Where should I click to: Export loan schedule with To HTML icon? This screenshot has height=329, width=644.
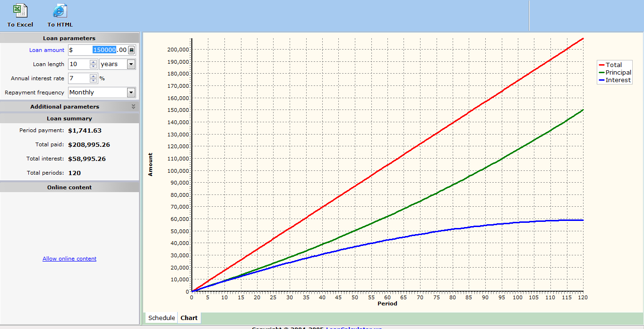pos(60,15)
